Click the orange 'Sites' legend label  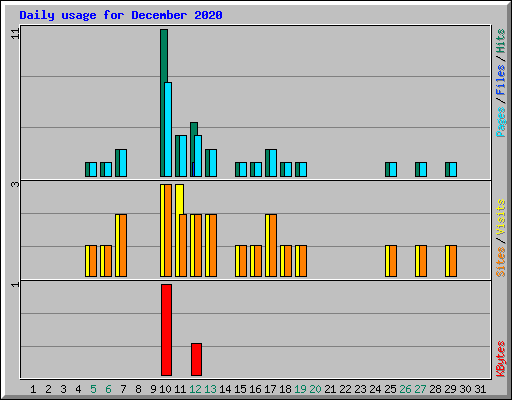coord(500,262)
